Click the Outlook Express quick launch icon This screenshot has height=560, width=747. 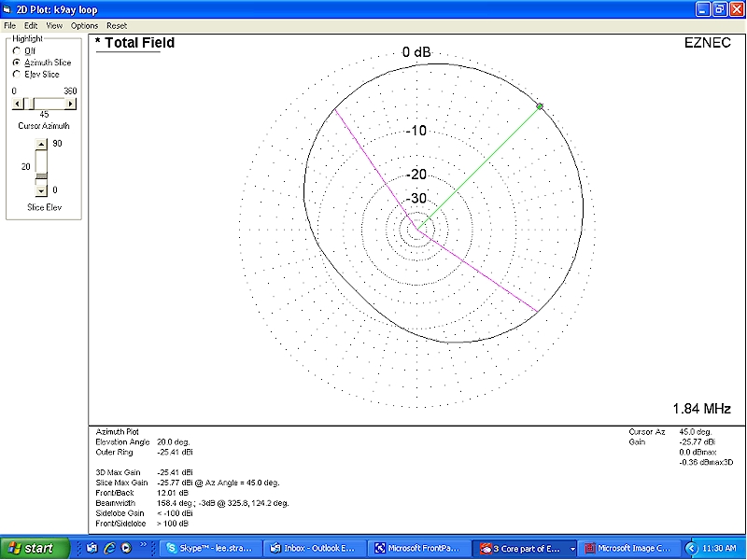(x=92, y=548)
